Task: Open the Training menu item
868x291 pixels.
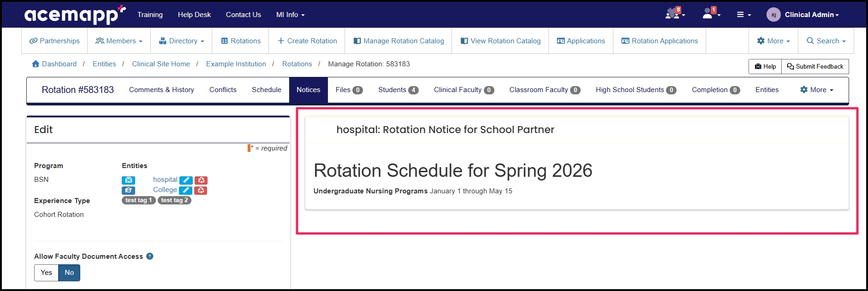Action: click(x=150, y=15)
